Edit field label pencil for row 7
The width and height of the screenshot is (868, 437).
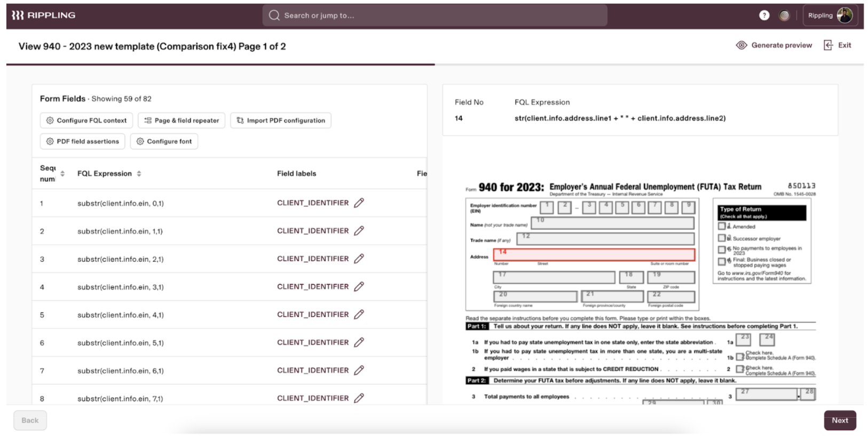click(x=359, y=370)
